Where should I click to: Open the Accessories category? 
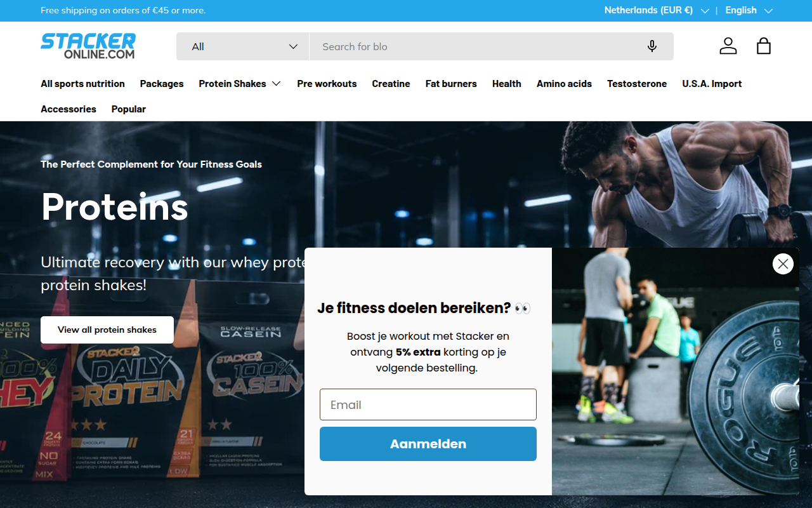tap(69, 109)
